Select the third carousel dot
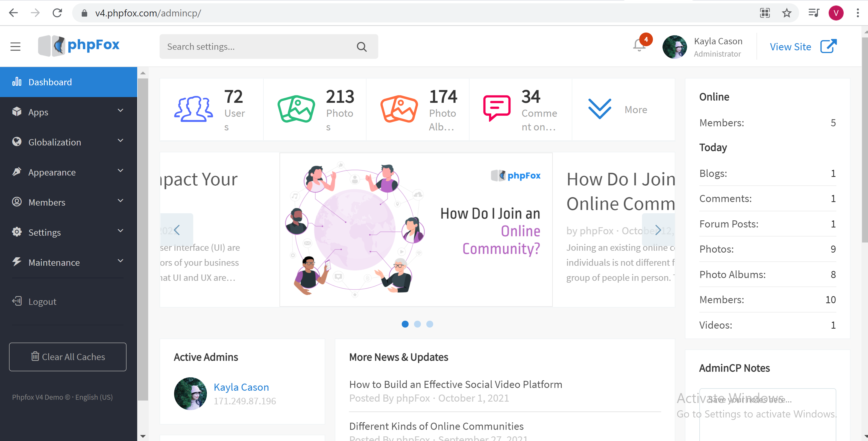Viewport: 868px width, 441px height. click(430, 324)
